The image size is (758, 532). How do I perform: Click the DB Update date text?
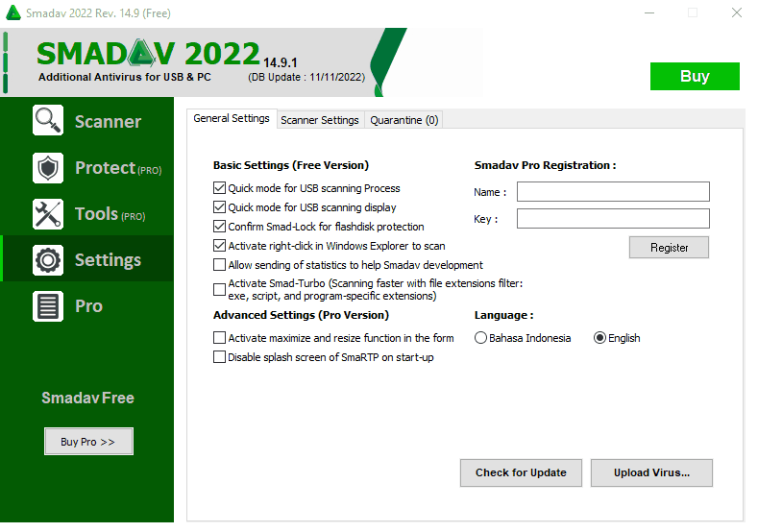(x=306, y=78)
